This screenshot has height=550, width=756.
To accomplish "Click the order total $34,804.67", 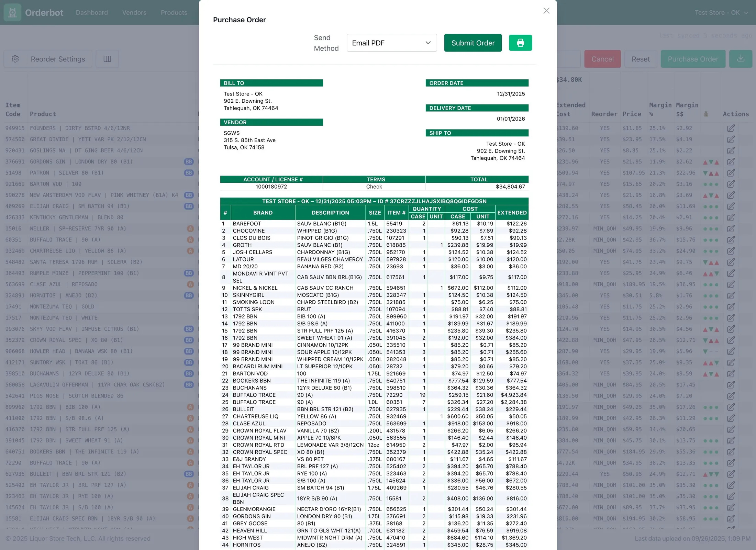I will tap(510, 187).
